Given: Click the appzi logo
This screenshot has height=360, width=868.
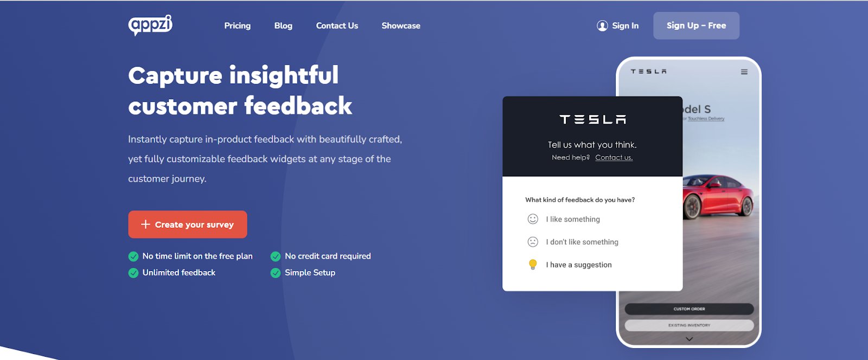Looking at the screenshot, I should [150, 25].
